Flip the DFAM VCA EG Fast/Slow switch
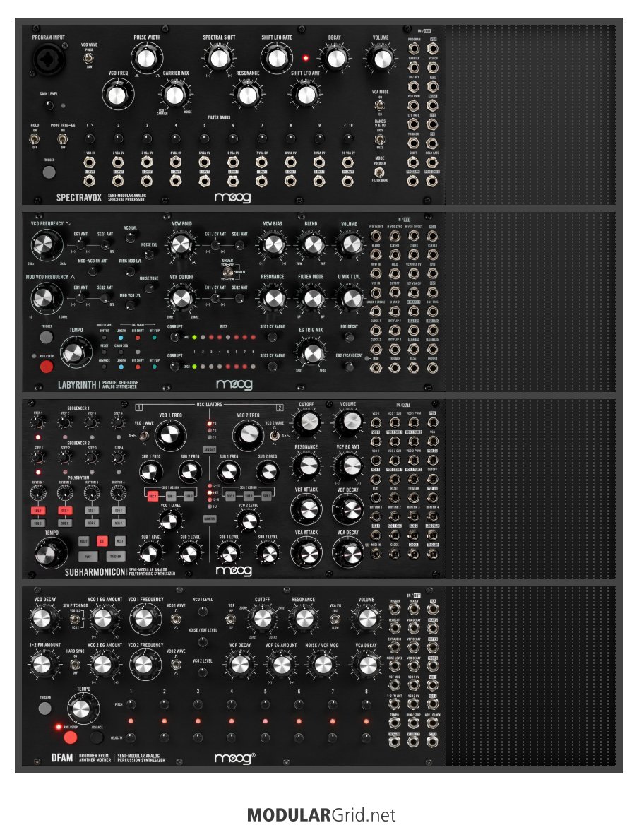This screenshot has height=830, width=644. [x=335, y=619]
